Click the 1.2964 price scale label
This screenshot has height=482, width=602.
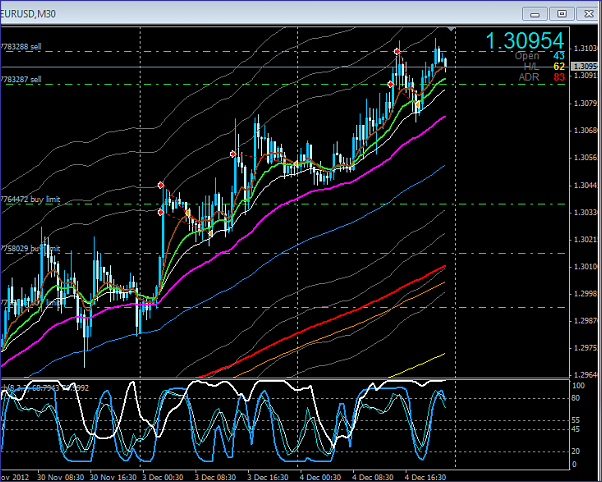point(585,375)
